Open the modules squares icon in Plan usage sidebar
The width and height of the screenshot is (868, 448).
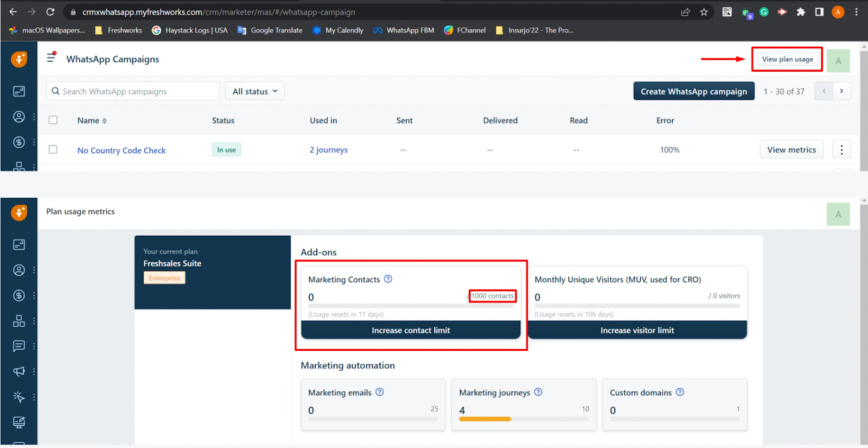pos(19,321)
